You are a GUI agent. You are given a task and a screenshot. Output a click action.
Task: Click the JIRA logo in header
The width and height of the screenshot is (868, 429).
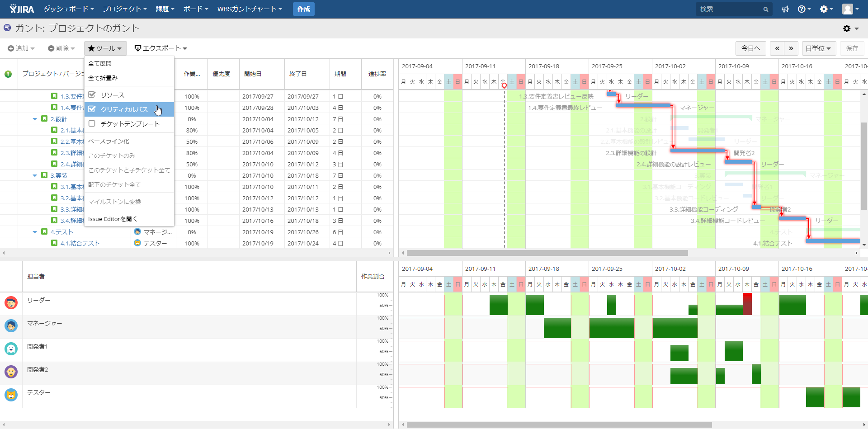[x=22, y=9]
